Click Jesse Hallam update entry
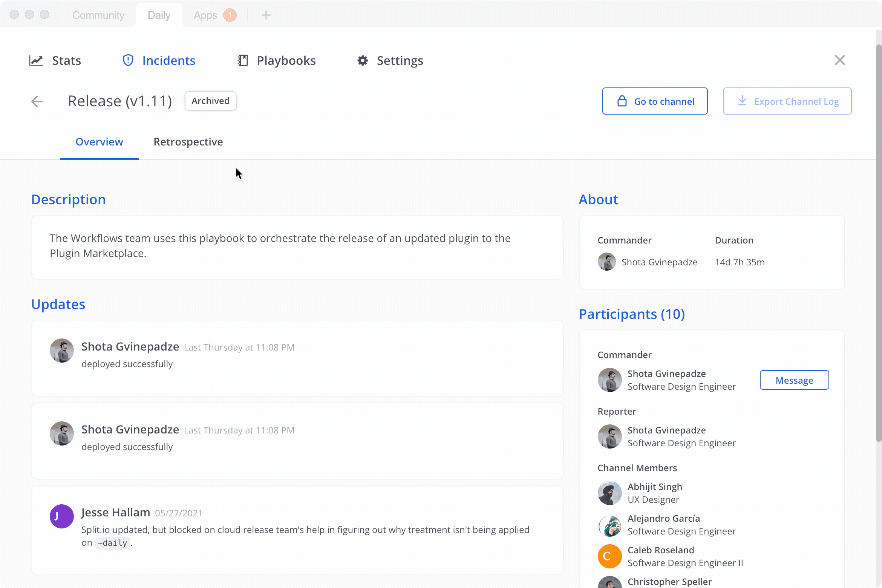 [x=297, y=528]
